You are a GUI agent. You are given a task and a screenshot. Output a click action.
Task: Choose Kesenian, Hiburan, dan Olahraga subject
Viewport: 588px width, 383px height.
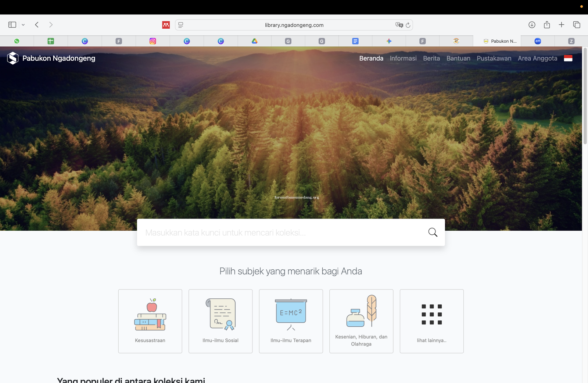pos(361,321)
